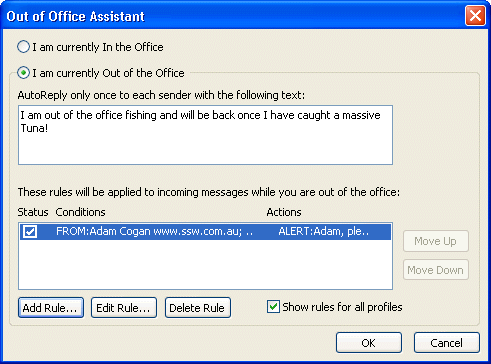This screenshot has width=491, height=364.
Task: Click the ALERT:Adam action text in rule
Action: [x=324, y=231]
